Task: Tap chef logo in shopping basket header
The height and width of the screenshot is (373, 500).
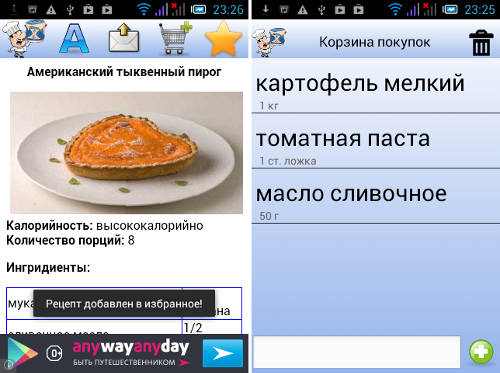Action: pyautogui.click(x=269, y=42)
